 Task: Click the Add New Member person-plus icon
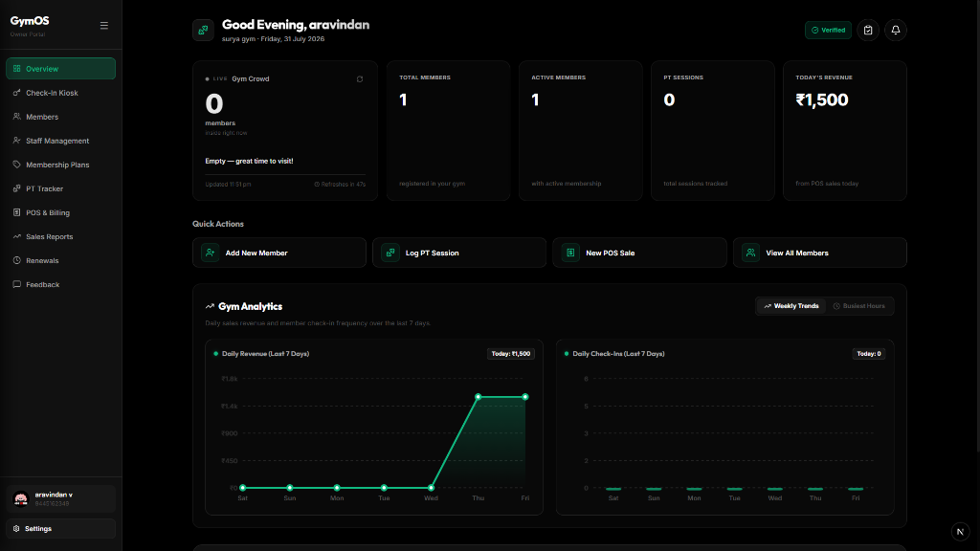click(x=210, y=253)
